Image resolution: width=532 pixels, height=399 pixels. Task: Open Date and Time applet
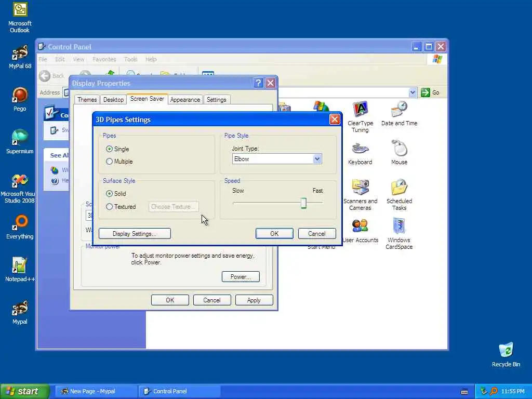tap(400, 114)
